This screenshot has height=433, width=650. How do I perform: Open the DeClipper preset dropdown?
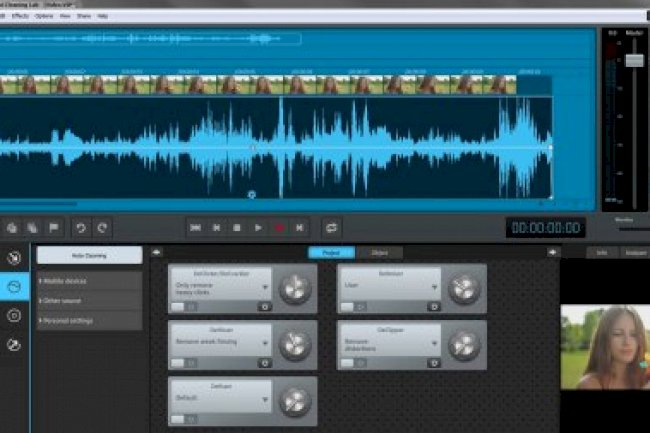coord(436,342)
